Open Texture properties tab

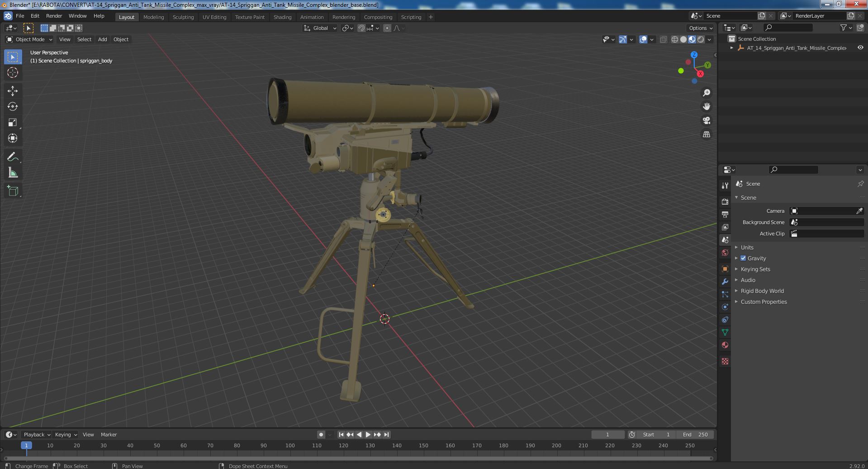point(725,361)
